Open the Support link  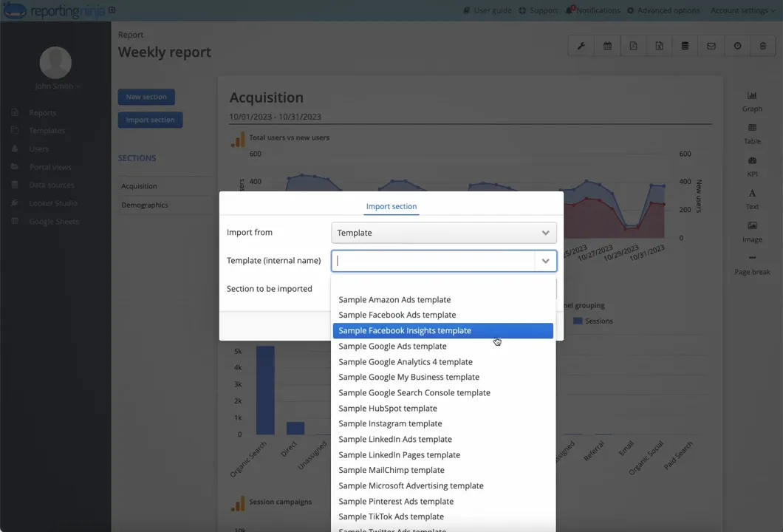click(538, 10)
